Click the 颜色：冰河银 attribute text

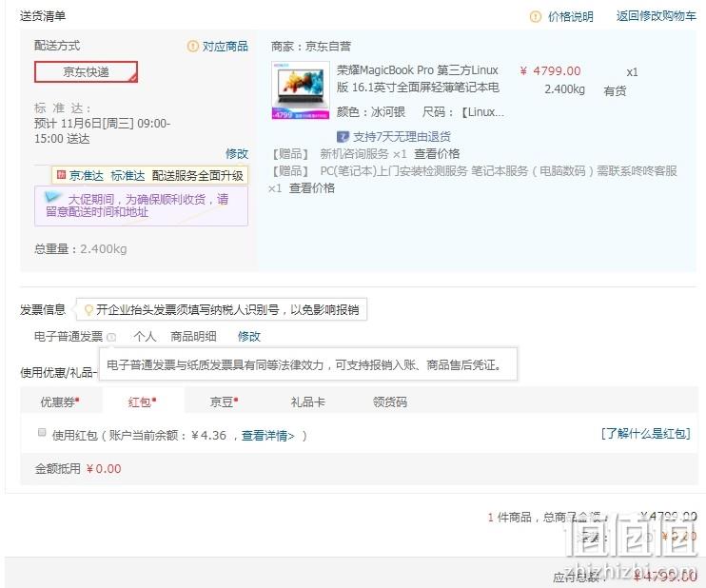(x=371, y=111)
